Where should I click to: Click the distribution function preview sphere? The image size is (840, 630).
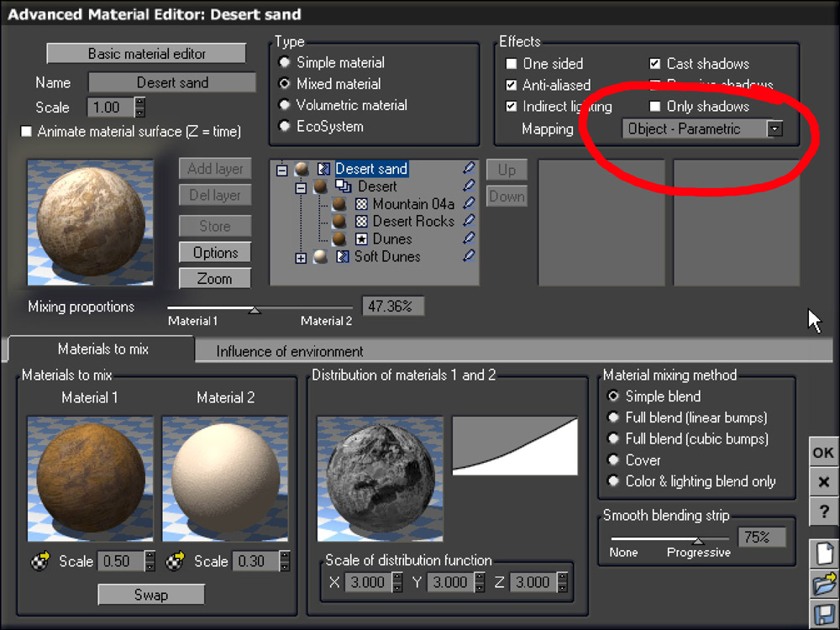[x=380, y=479]
